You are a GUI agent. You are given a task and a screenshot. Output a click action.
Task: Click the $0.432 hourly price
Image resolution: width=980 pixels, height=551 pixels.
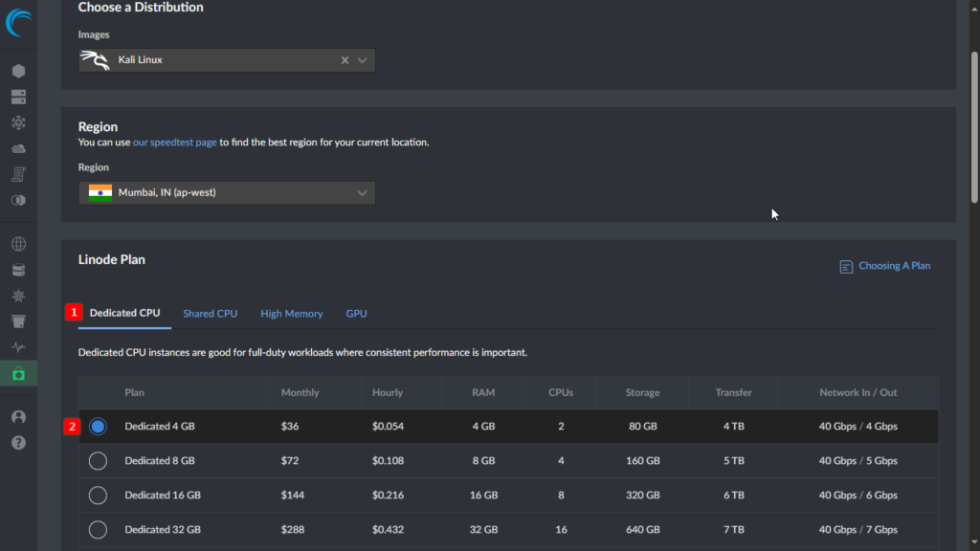coord(389,529)
